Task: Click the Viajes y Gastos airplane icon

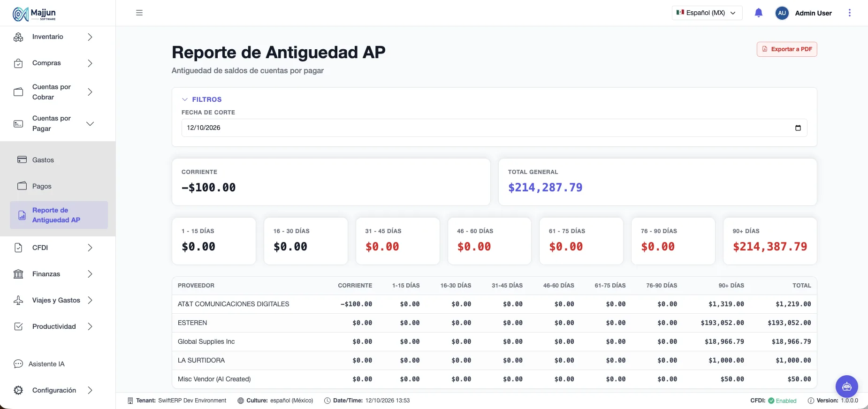Action: [x=18, y=300]
